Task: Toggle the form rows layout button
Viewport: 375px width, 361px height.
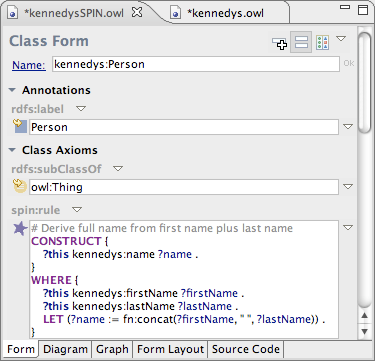Action: (301, 42)
